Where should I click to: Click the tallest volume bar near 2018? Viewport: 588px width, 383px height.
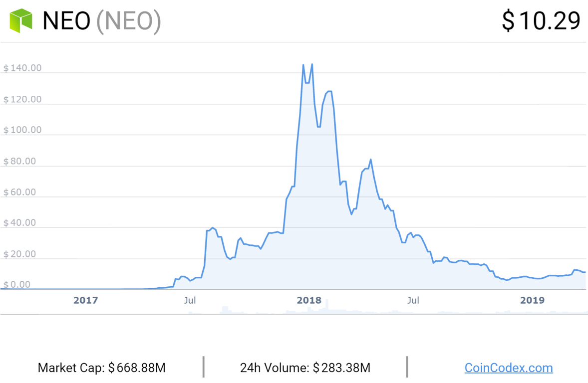click(x=327, y=307)
